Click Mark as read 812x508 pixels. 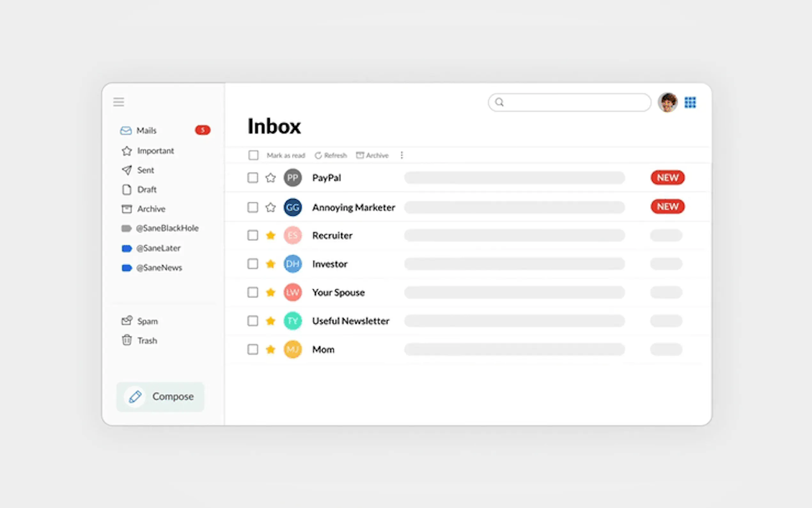coord(286,155)
